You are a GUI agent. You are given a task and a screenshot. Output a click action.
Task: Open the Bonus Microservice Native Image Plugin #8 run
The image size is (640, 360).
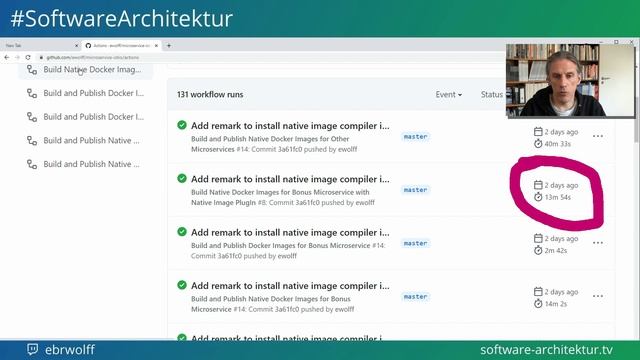pyautogui.click(x=290, y=179)
